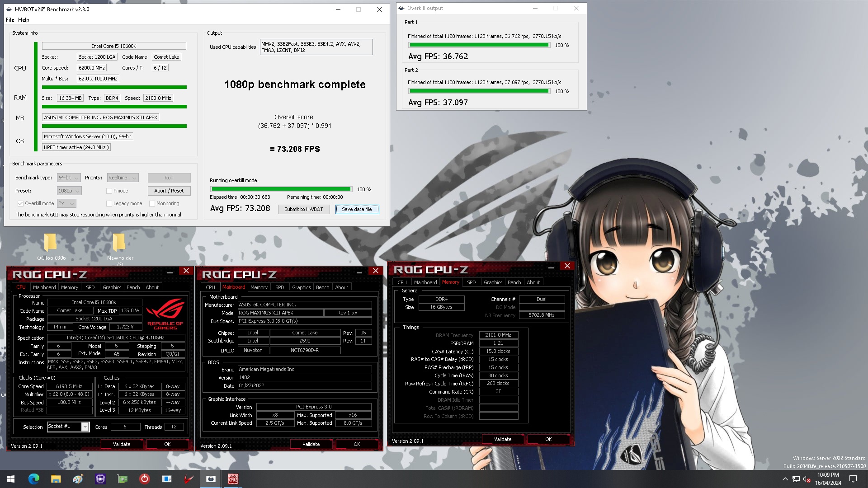Open the Windows Start menu
868x488 pixels.
pos(11,479)
